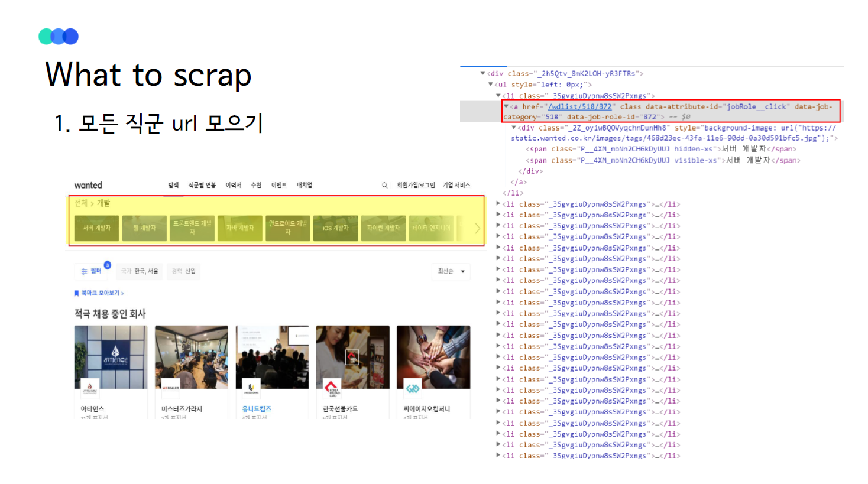
Task: Click 전체 in the breadcrumb
Action: click(x=81, y=203)
